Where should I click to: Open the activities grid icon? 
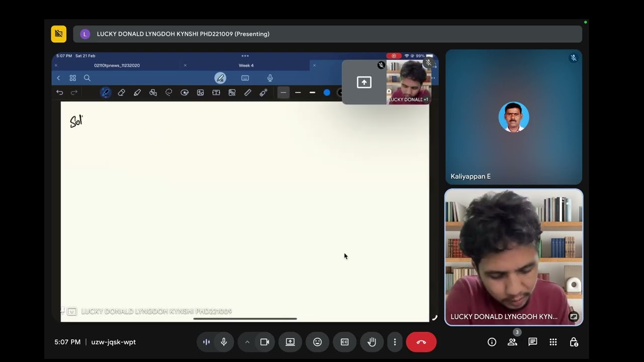click(553, 342)
